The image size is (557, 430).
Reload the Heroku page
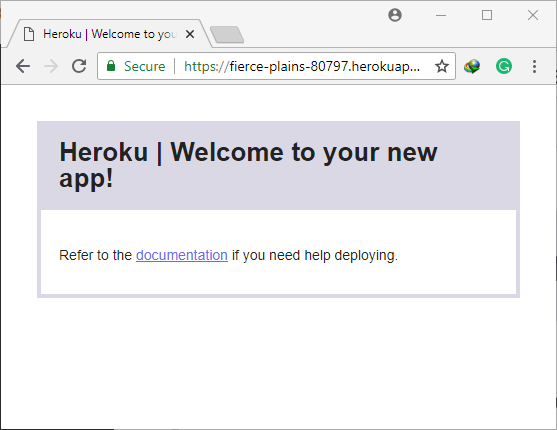[x=79, y=66]
